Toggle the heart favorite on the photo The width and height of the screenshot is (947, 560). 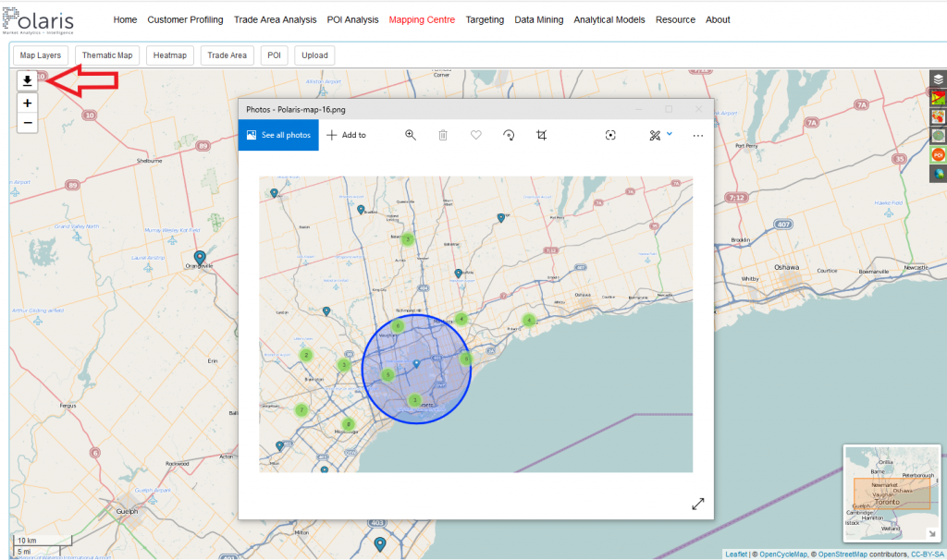(476, 135)
